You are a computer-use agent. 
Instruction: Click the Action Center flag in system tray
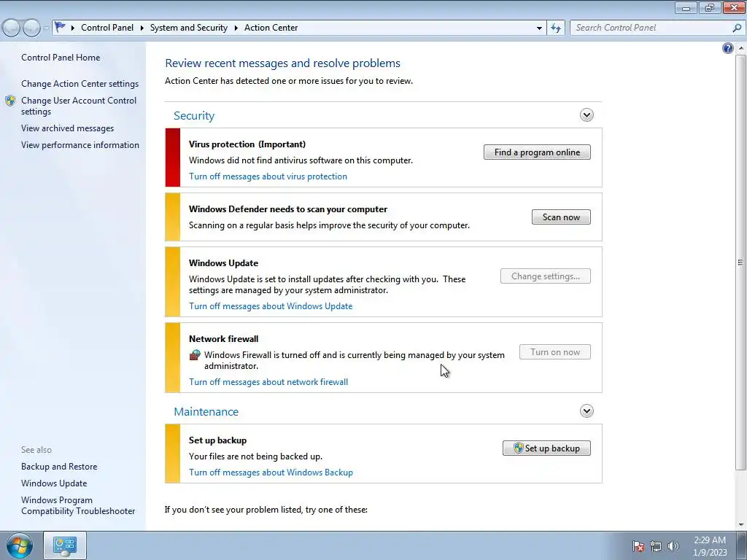click(638, 546)
